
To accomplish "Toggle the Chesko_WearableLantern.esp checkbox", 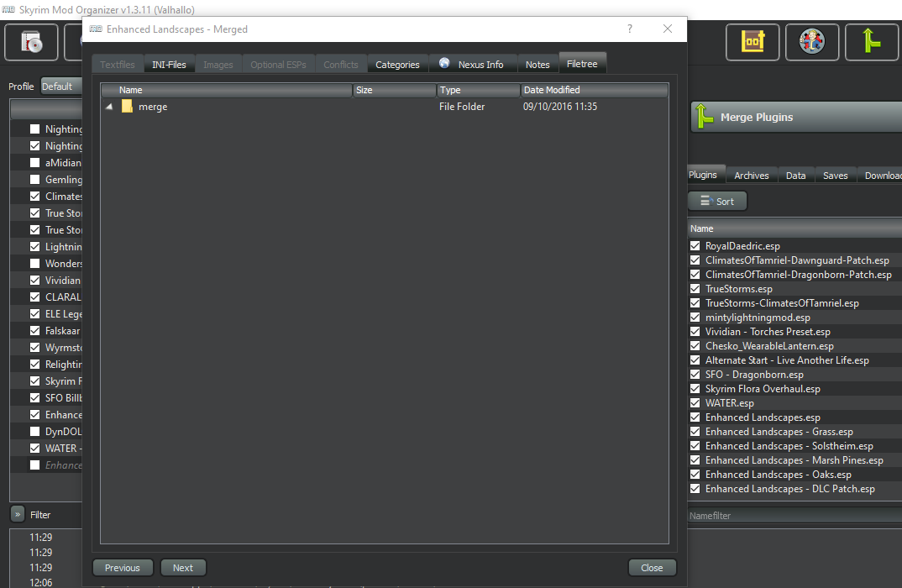I will [695, 346].
